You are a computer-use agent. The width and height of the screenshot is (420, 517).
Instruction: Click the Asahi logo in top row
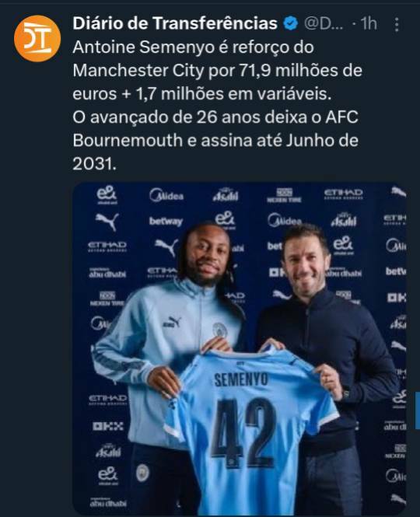[x=226, y=195]
